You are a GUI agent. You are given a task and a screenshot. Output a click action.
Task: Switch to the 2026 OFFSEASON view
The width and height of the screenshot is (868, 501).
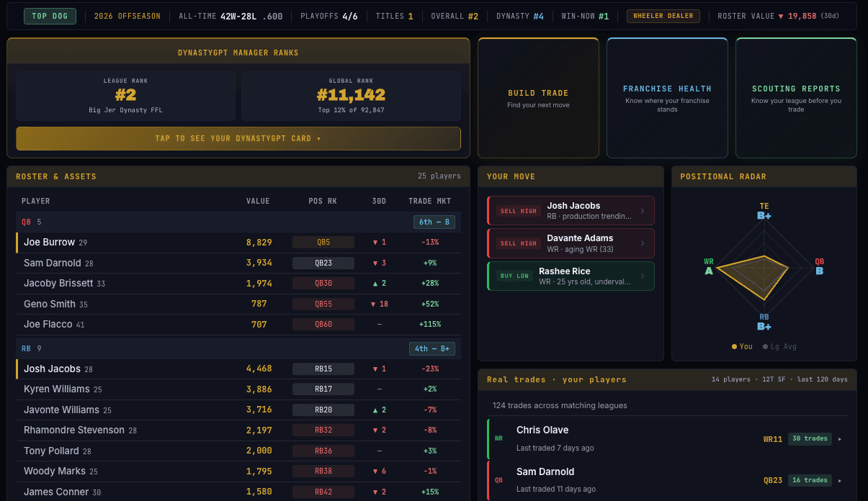tap(127, 14)
